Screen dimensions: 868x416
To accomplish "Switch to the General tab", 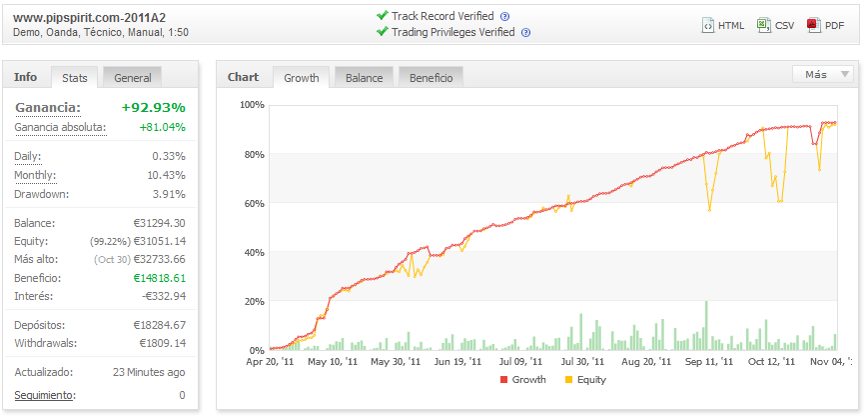I will click(x=133, y=78).
